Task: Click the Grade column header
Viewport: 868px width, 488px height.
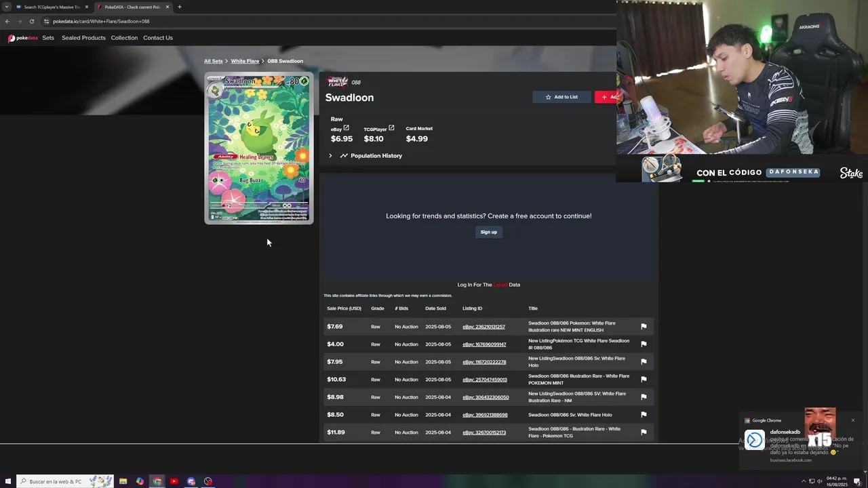Action: pyautogui.click(x=378, y=308)
